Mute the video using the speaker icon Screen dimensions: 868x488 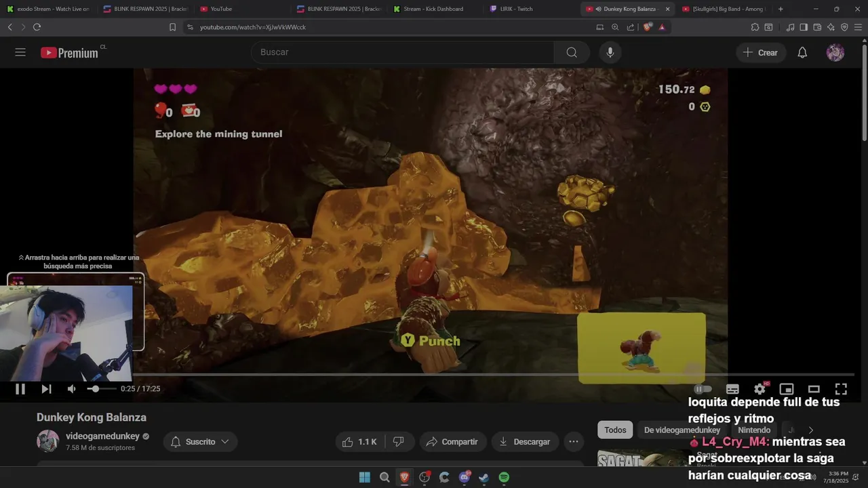(x=72, y=389)
